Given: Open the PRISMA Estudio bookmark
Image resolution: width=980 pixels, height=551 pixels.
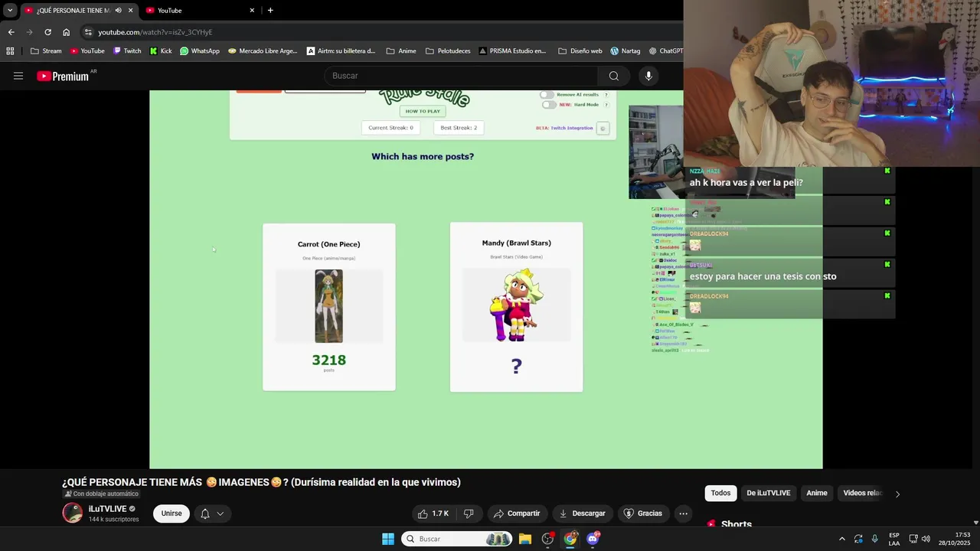Looking at the screenshot, I should 512,51.
